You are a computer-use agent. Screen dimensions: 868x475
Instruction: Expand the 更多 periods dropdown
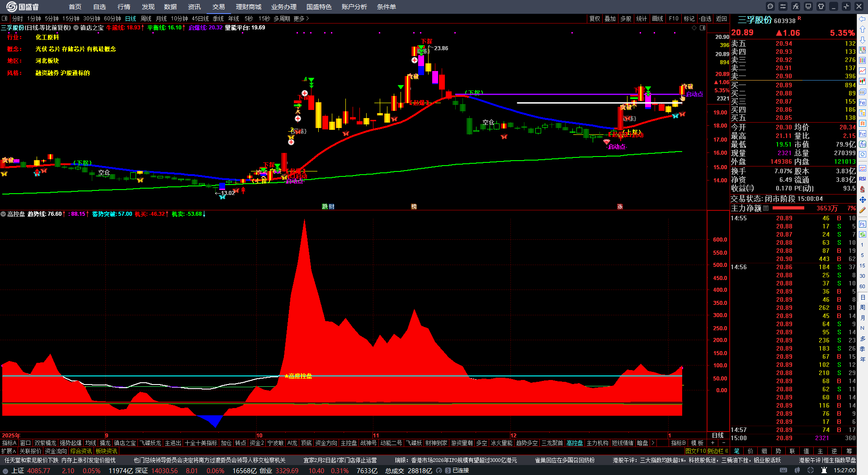pos(301,19)
